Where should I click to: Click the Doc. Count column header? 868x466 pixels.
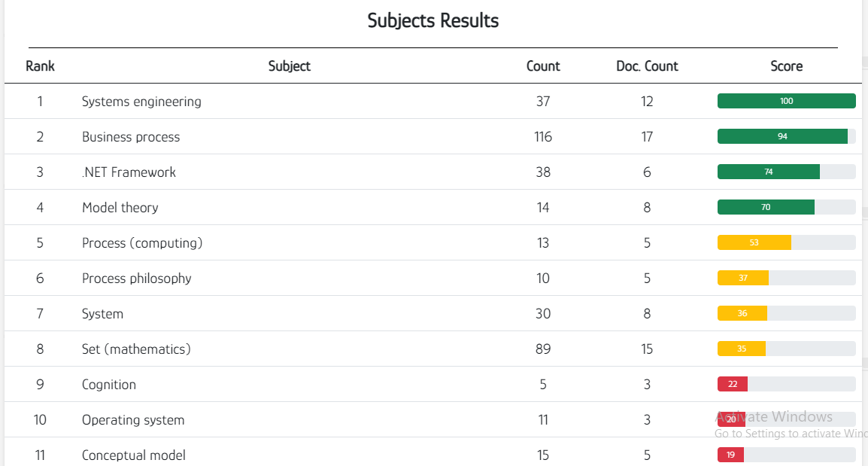coord(647,66)
